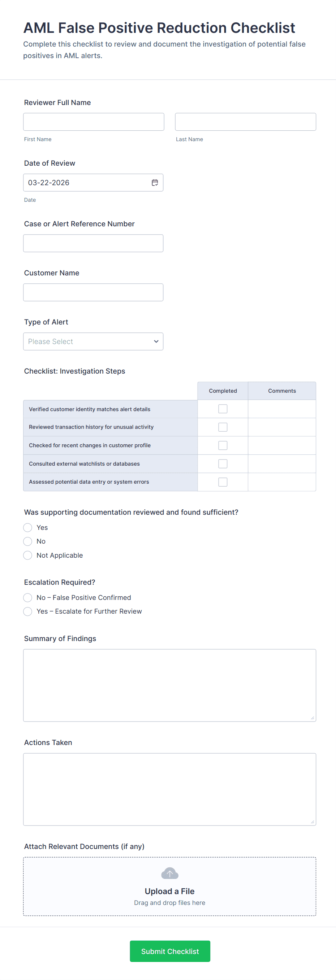Select Yes for supporting documentation
Viewport: 336px width, 980px height.
coord(27,528)
